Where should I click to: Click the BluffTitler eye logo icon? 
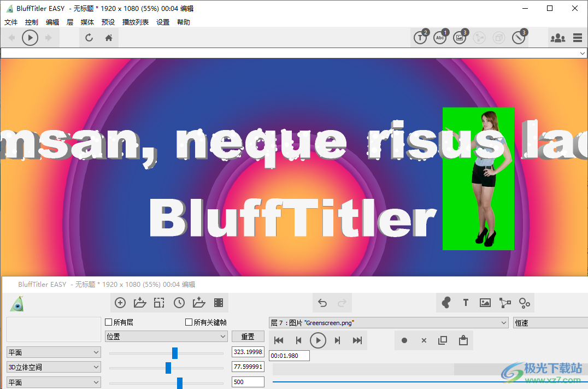coord(17,304)
